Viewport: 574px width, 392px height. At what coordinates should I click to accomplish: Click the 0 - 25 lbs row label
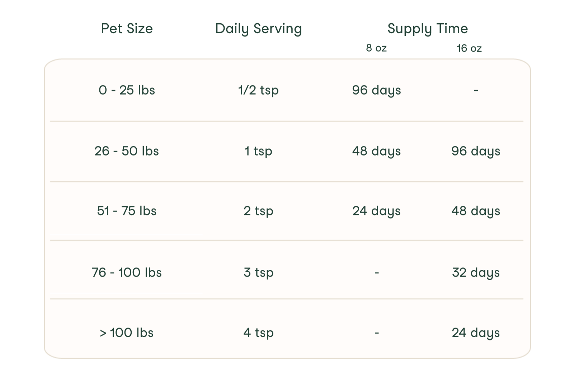click(x=127, y=90)
